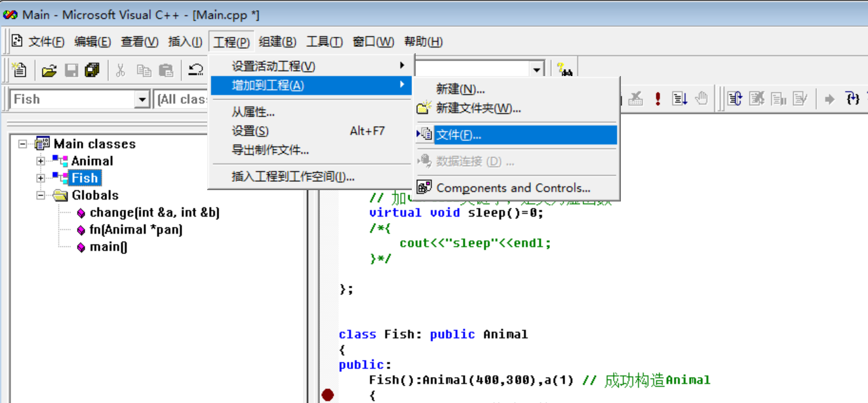Viewport: 868px width, 403px height.
Task: Open the 工具(T) menu
Action: coord(324,42)
